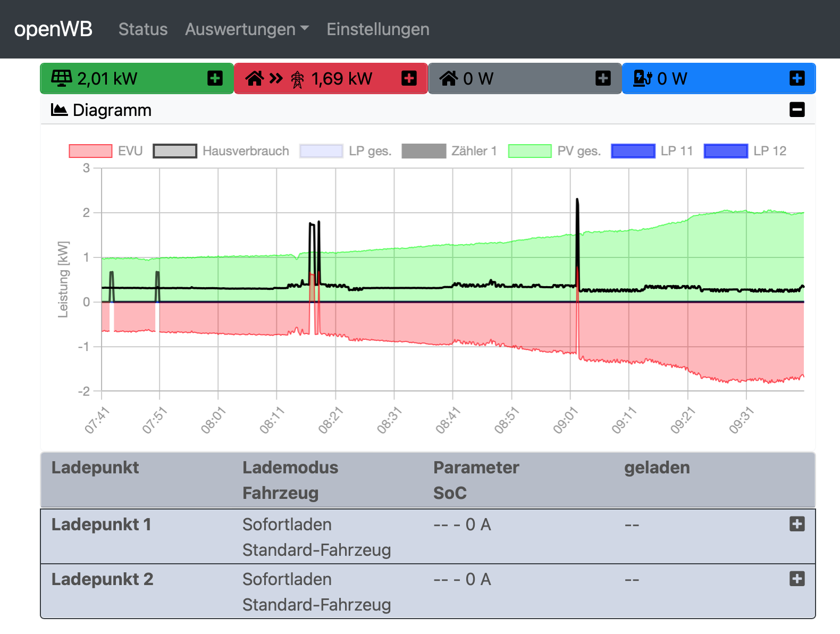840x634 pixels.
Task: Toggle LP 11 legend color swatch
Action: pos(633,151)
